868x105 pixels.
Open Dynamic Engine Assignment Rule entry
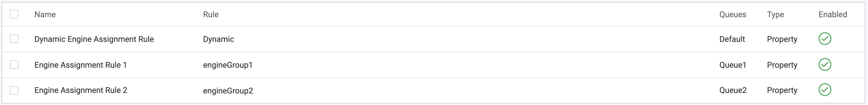94,39
